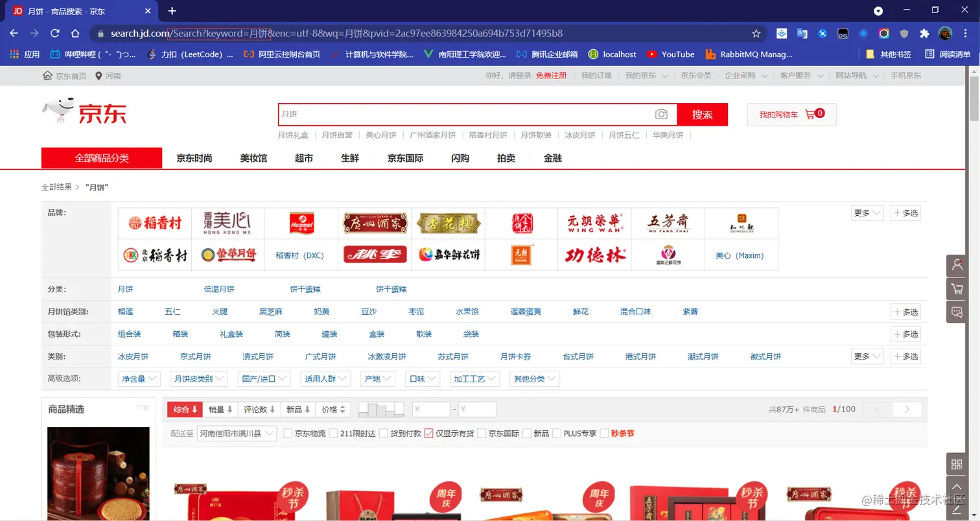This screenshot has height=521, width=980.
Task: Expand the 适用人群 dropdown
Action: [326, 379]
